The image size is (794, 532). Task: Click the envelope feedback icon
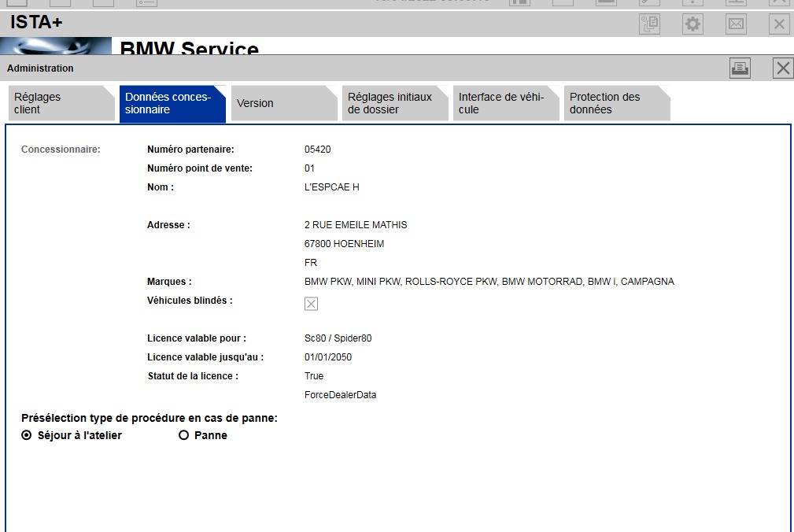[736, 24]
